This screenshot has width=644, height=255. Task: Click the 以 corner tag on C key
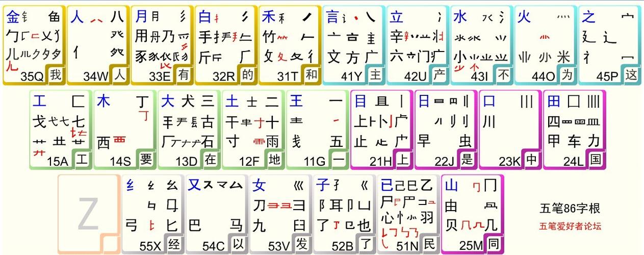click(239, 244)
